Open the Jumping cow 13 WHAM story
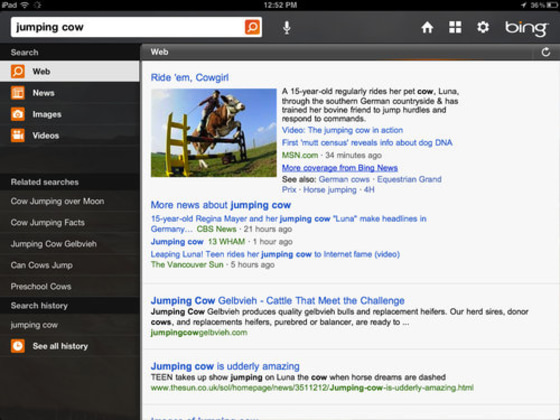This screenshot has height=420, width=560. tap(177, 242)
